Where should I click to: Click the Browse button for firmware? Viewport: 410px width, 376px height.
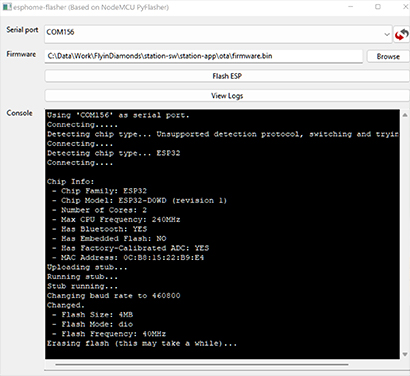pyautogui.click(x=388, y=56)
